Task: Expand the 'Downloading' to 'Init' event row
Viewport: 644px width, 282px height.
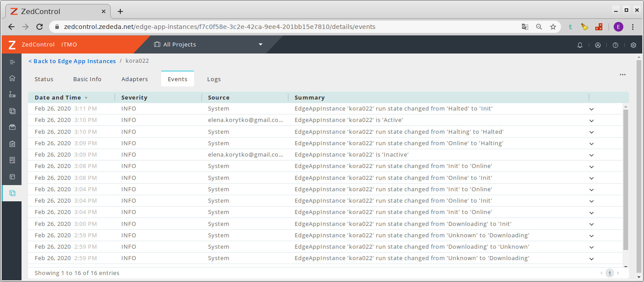Action: point(591,224)
